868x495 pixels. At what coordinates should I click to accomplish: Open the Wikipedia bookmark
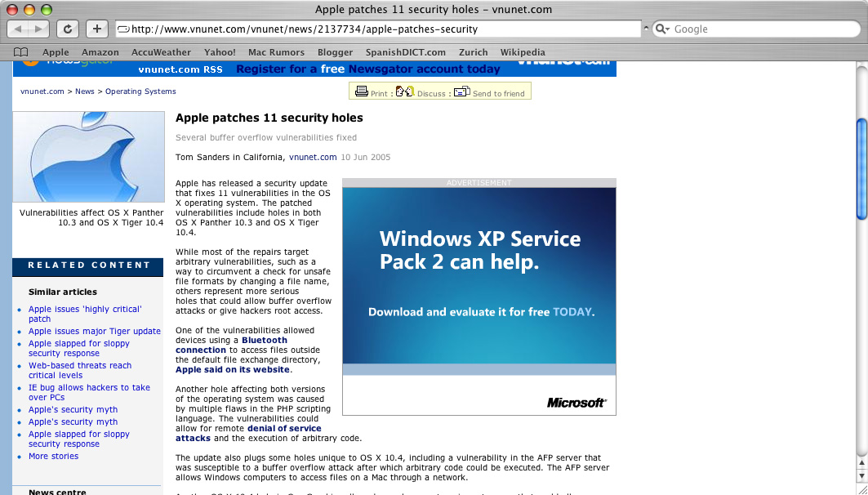click(523, 52)
